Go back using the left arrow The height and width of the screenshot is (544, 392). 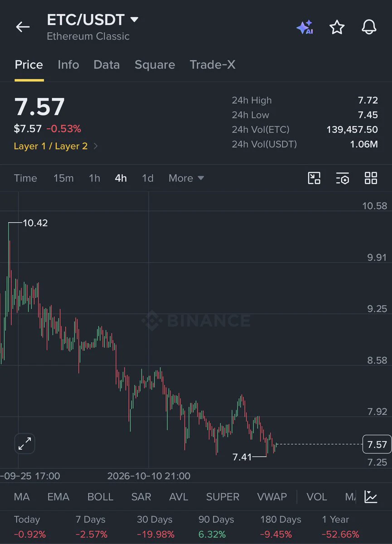pos(23,27)
